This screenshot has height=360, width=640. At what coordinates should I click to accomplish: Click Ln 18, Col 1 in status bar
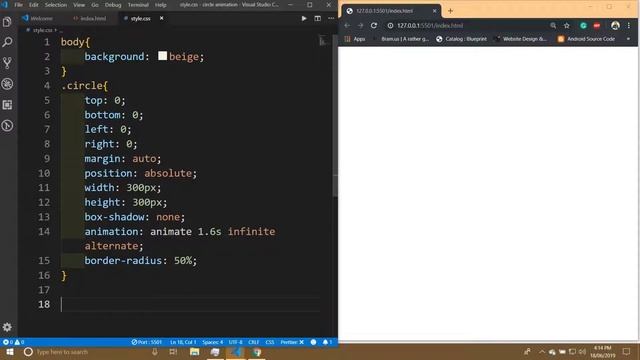183,342
